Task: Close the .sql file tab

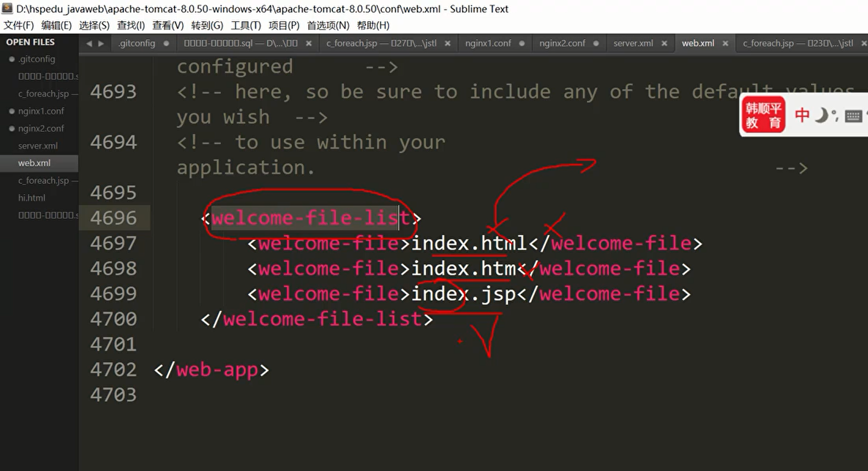Action: click(x=309, y=44)
